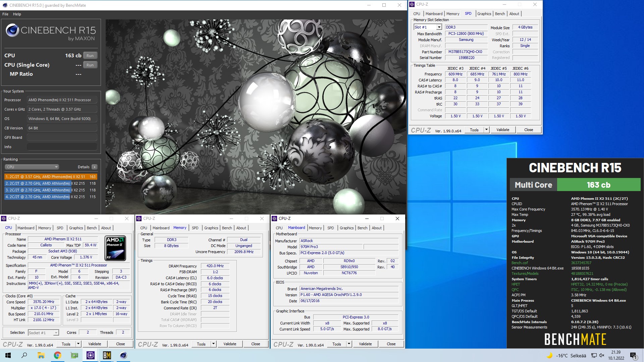Open Cinebench taskbar icon
This screenshot has width=644, height=362.
(123, 355)
